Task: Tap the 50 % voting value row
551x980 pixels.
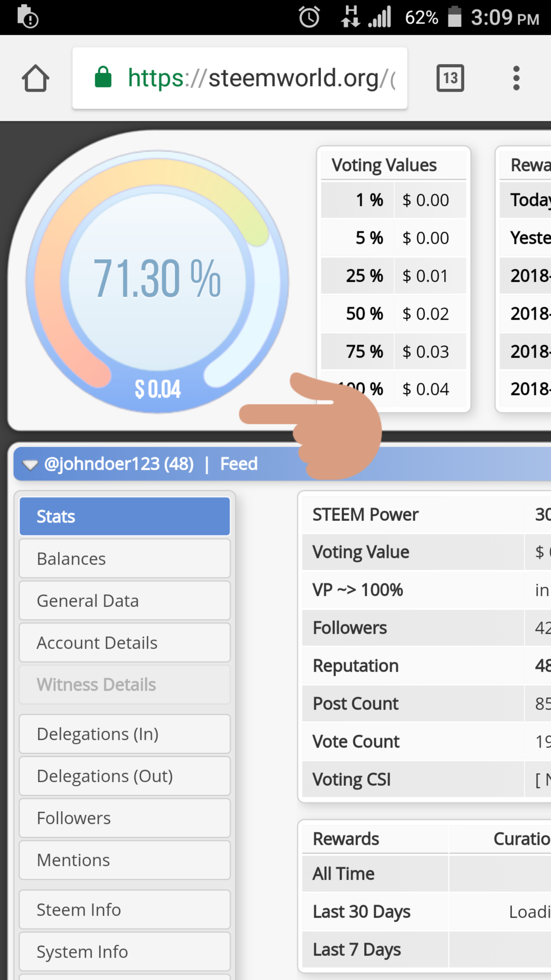Action: pyautogui.click(x=393, y=314)
